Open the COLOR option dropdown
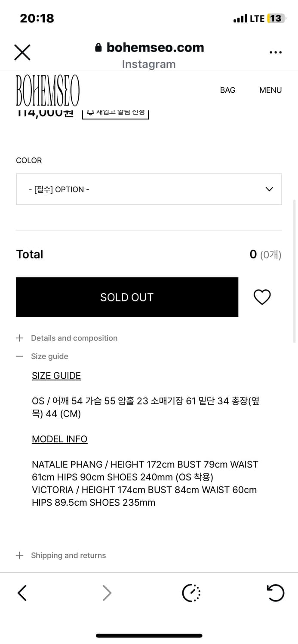The height and width of the screenshot is (644, 298). (149, 189)
